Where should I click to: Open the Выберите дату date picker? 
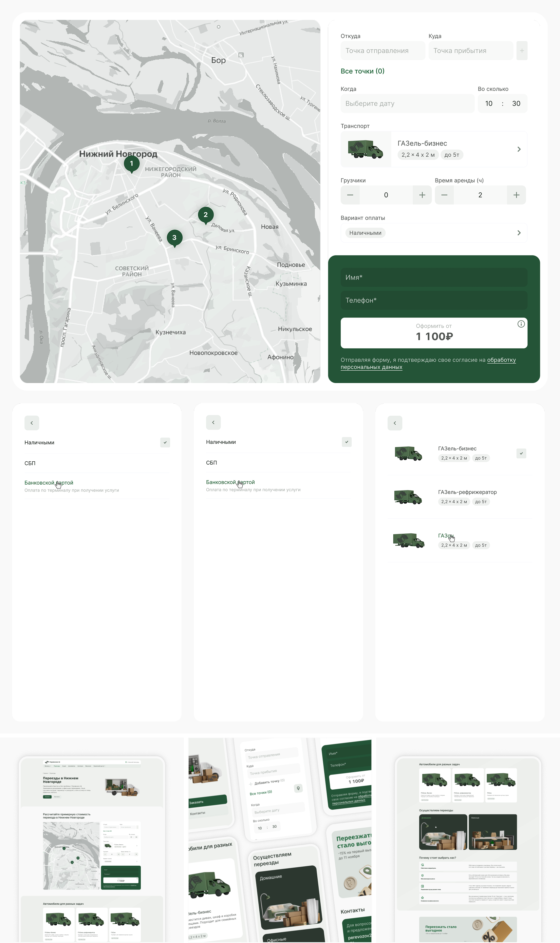point(407,104)
